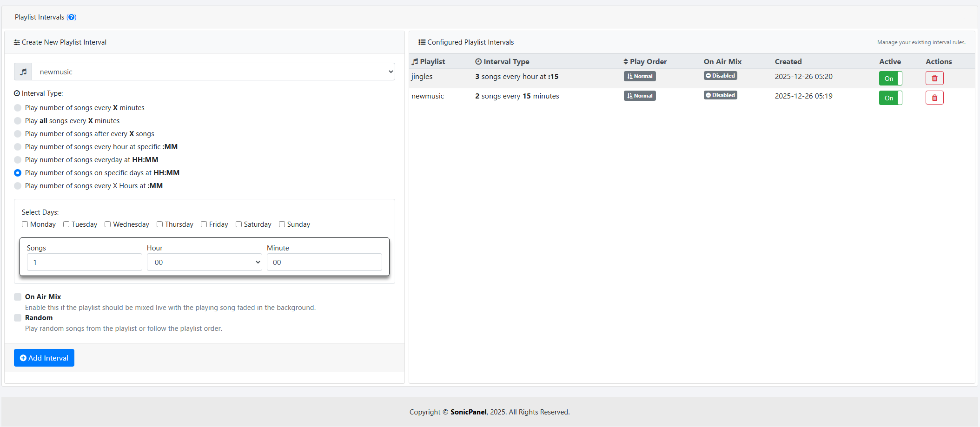Click the Playlist Intervals help question icon
Viewport: 980px width, 427px height.
71,17
